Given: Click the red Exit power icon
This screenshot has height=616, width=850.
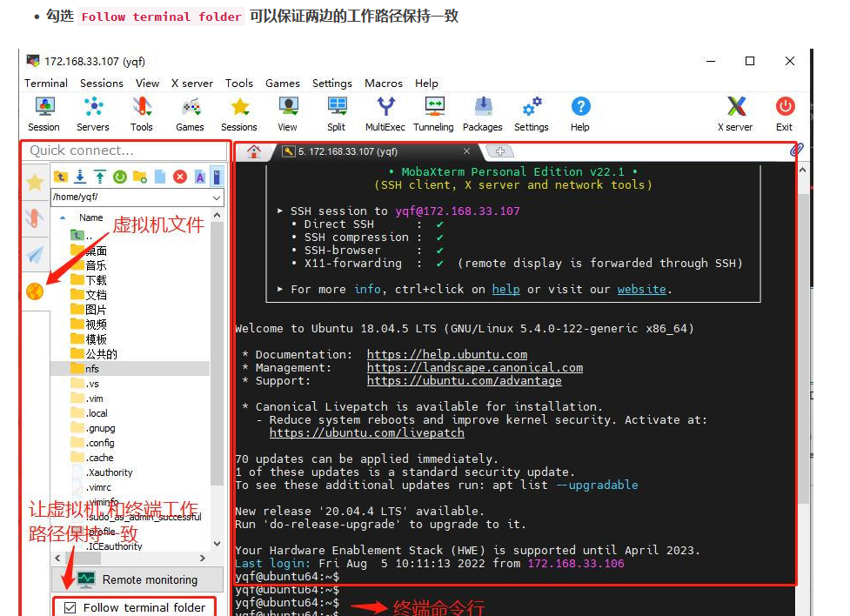Looking at the screenshot, I should (x=785, y=113).
